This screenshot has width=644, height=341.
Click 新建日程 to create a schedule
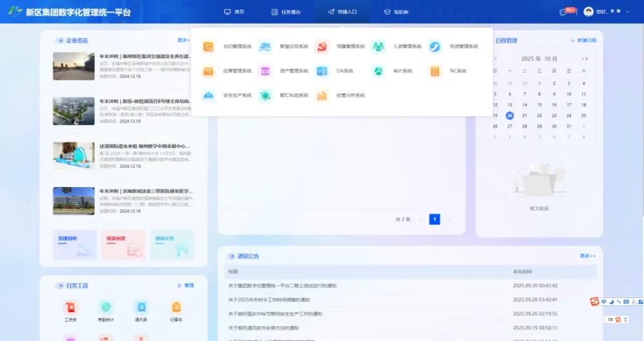[x=583, y=40]
